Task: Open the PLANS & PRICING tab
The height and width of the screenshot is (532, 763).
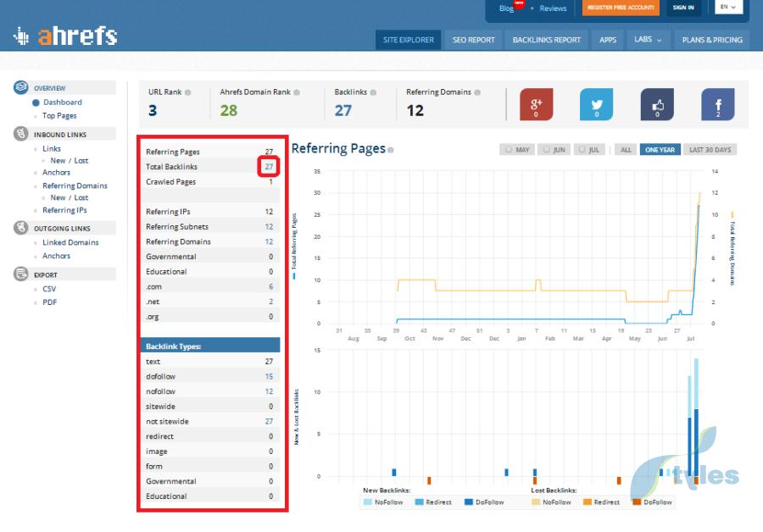Action: point(712,40)
